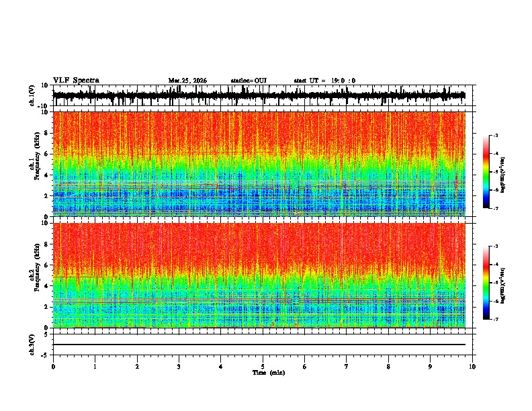Click the flat ch.3 voltage line
Image resolution: width=532 pixels, height=411 pixels.
click(x=259, y=345)
